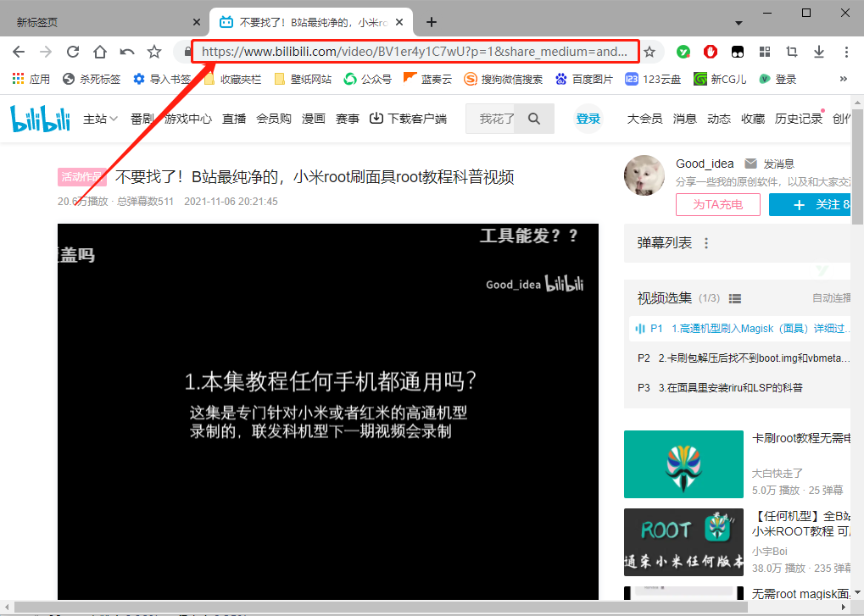This screenshot has height=616, width=864.
Task: Reload the page with the refresh icon
Action: click(73, 52)
